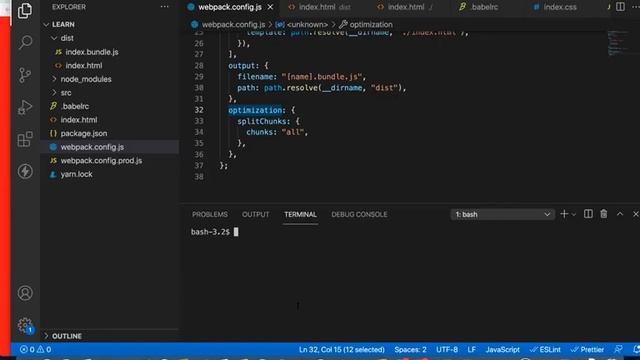Change end of line sequence LF
This screenshot has height=360, width=640.
coord(471,349)
